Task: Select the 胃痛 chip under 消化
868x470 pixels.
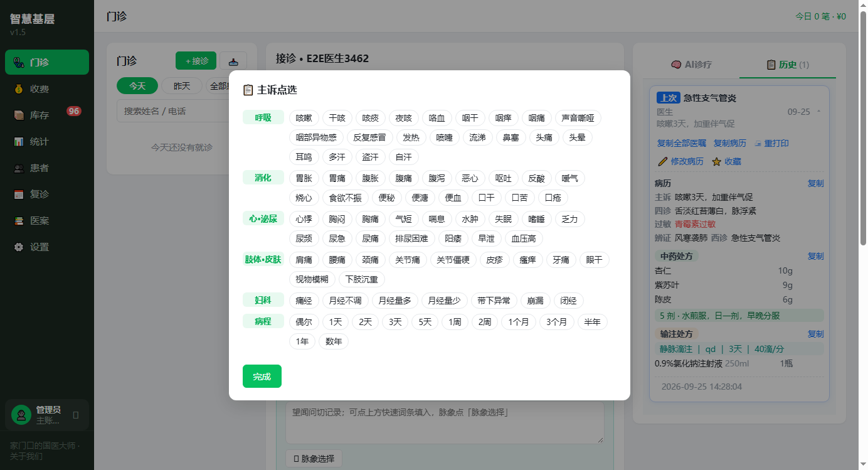Action: click(337, 178)
